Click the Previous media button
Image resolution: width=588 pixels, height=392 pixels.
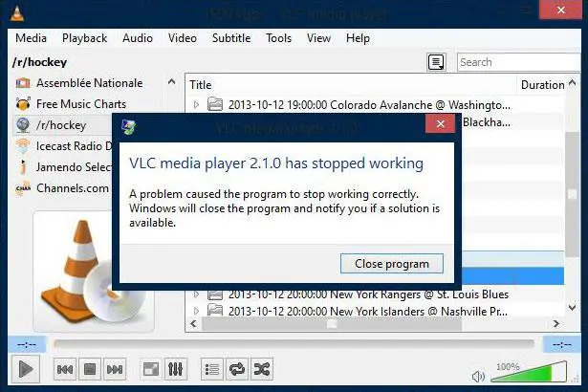coord(65,370)
